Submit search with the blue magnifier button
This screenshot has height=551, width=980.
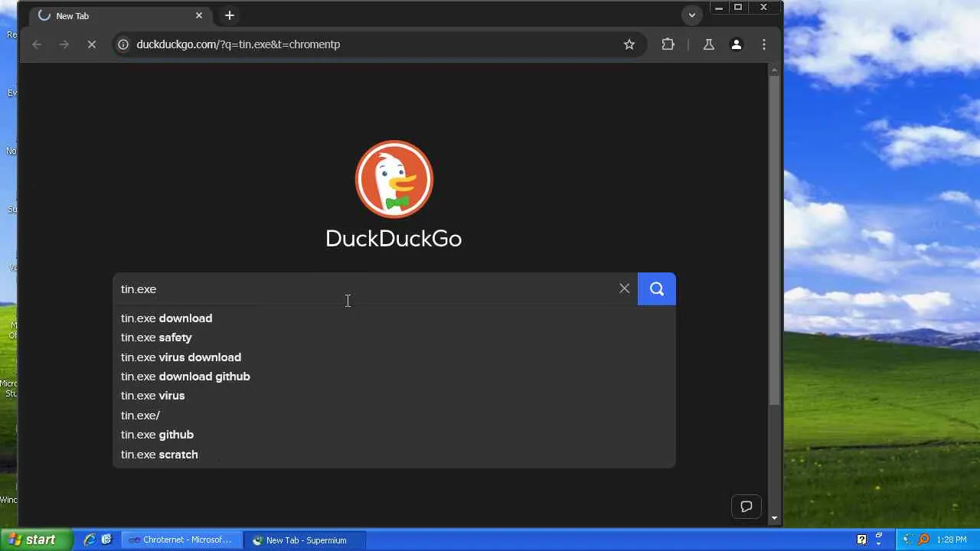pos(657,289)
